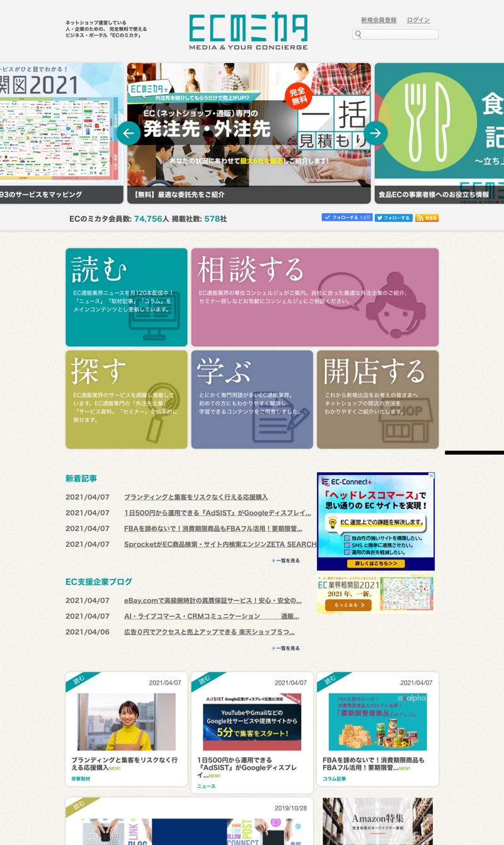
Task: Open article FBAを諦めないで！ in 新着記事 list
Action: click(x=213, y=528)
